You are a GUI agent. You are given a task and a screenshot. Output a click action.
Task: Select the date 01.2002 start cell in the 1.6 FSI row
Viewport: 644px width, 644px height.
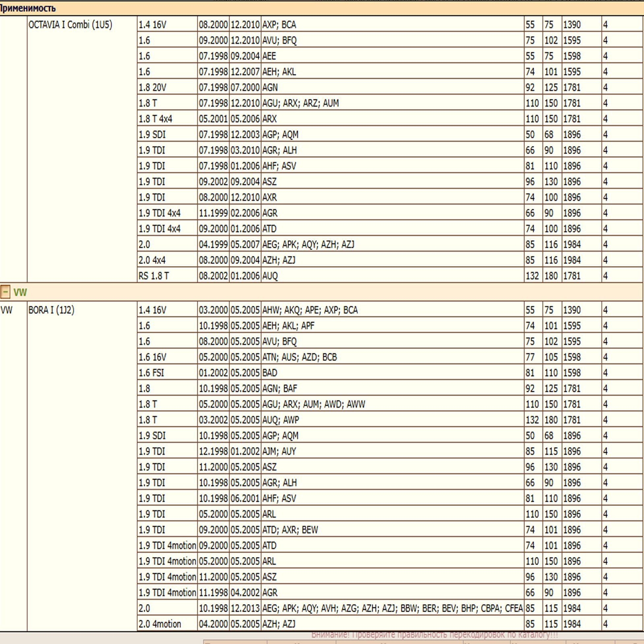pyautogui.click(x=213, y=373)
